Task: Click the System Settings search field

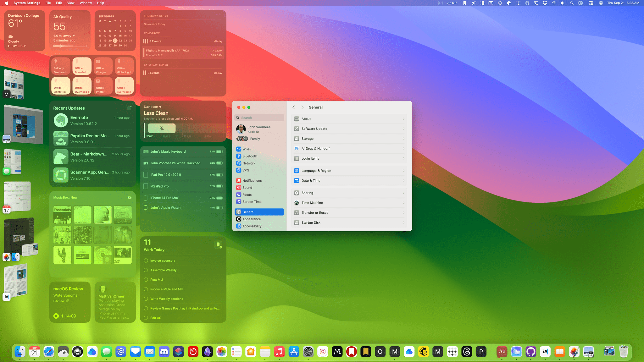Action: click(x=259, y=118)
